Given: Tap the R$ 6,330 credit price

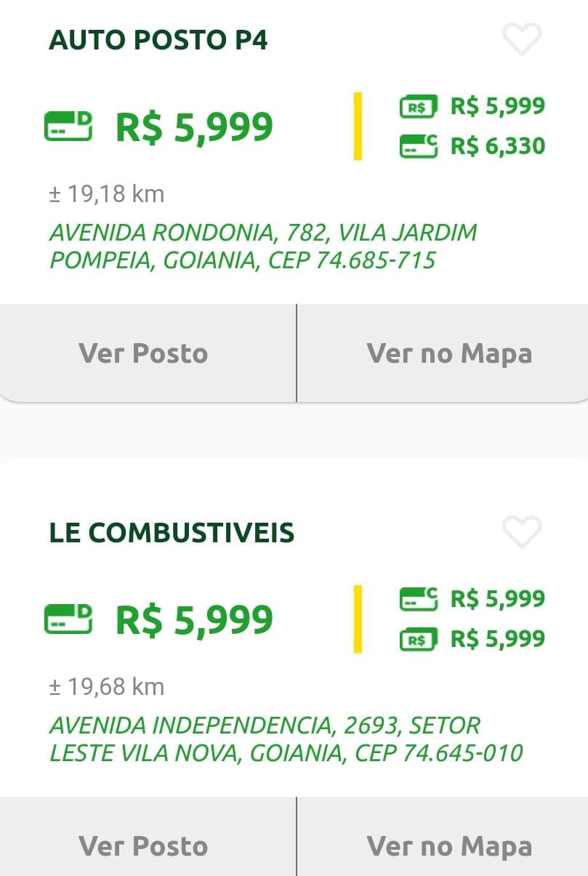Looking at the screenshot, I should click(498, 146).
